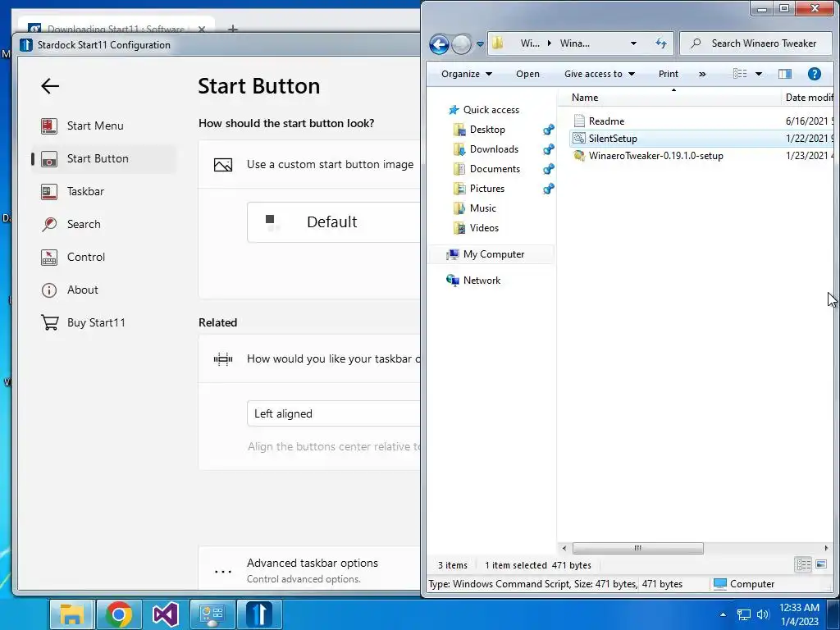The width and height of the screenshot is (840, 630).
Task: Click Explorer back navigation button
Action: click(x=440, y=44)
